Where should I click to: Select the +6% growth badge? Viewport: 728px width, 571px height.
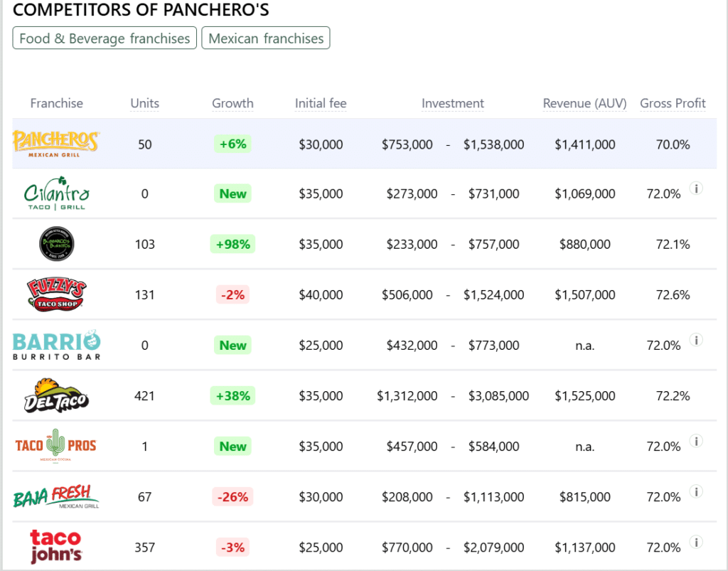232,144
